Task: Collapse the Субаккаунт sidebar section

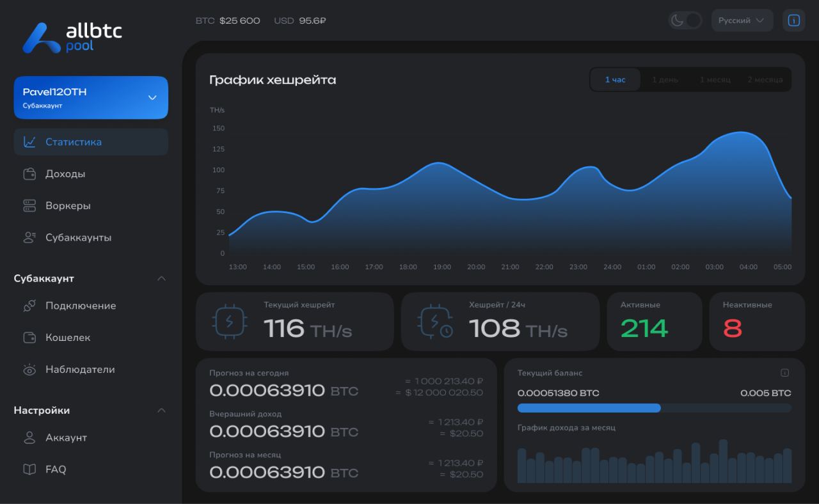Action: pos(161,279)
